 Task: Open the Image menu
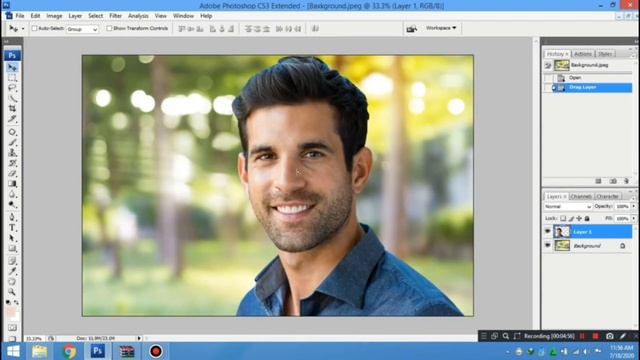coord(54,16)
